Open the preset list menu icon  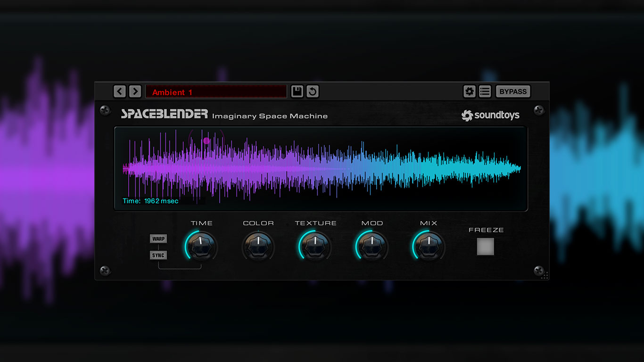(x=485, y=91)
